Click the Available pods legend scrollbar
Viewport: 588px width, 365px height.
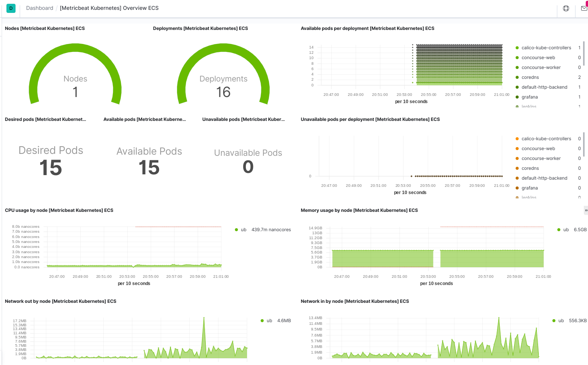coord(584,53)
